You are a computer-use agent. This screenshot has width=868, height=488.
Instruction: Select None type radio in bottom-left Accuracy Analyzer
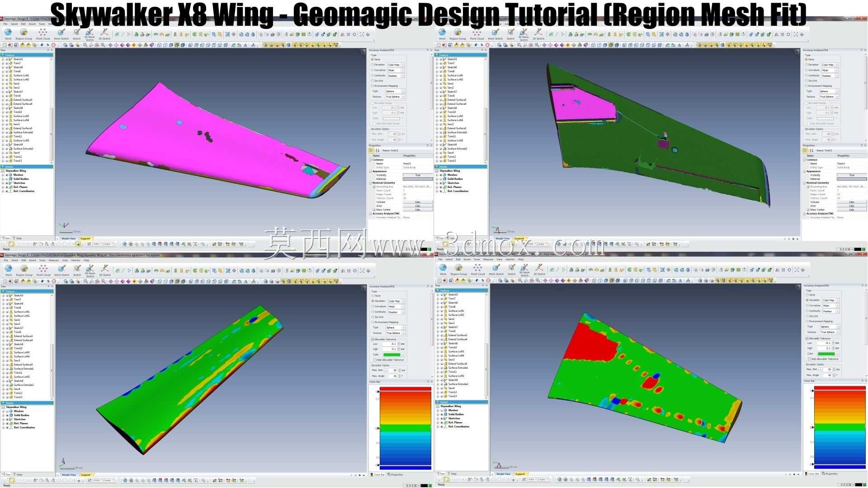point(373,296)
